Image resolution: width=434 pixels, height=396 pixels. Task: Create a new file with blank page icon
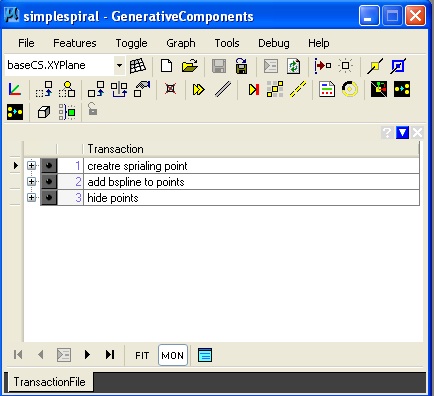click(166, 66)
